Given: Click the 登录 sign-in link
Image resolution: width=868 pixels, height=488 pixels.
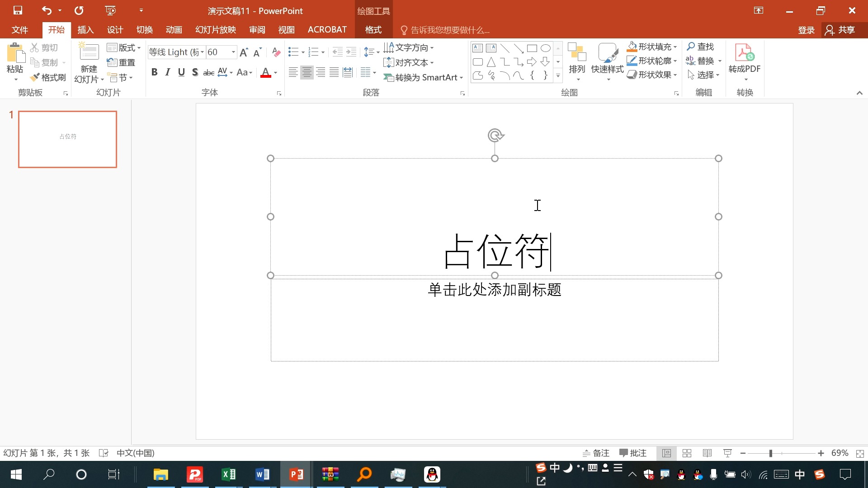Looking at the screenshot, I should click(807, 30).
